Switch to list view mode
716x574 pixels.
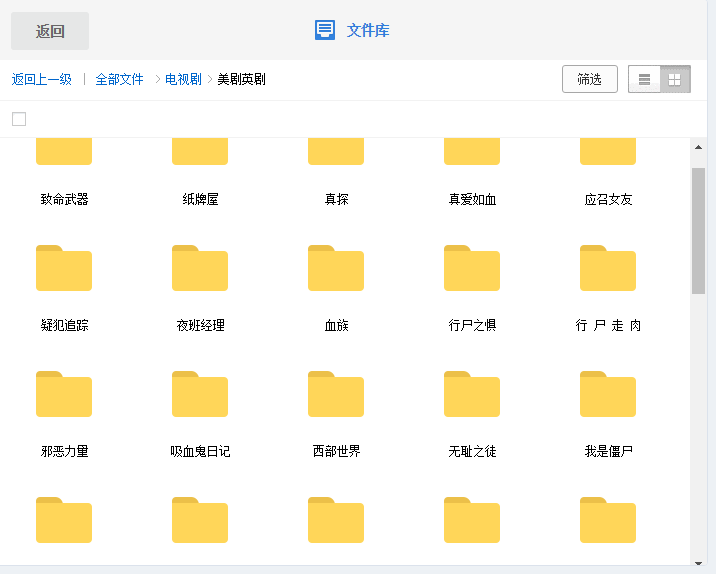click(x=644, y=80)
